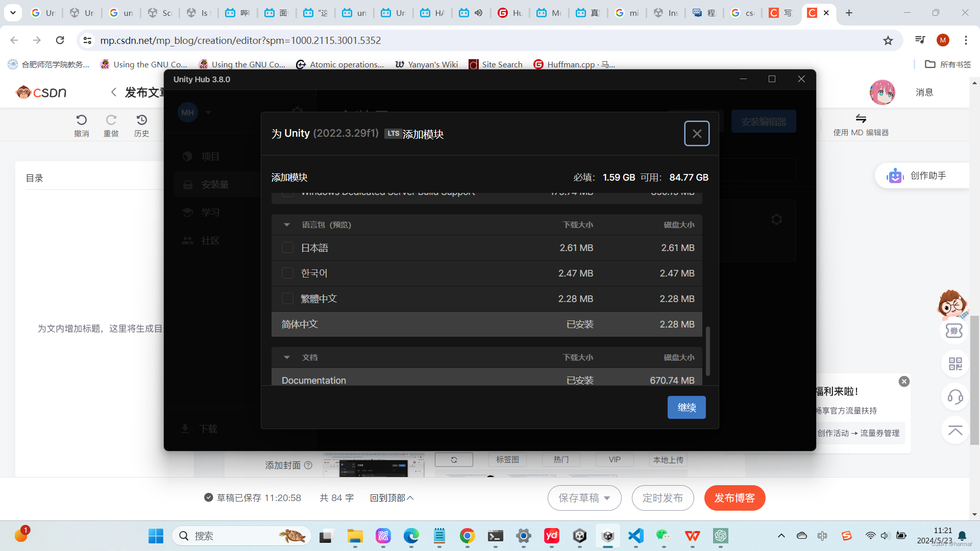The width and height of the screenshot is (980, 551).
Task: Go back using the 发布文章 back arrow
Action: click(x=113, y=92)
